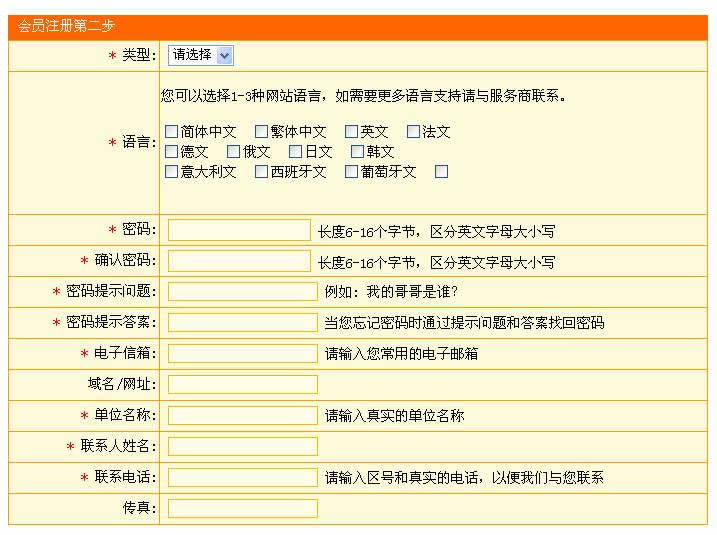Click the 密码提示问题 text field
717x535 pixels.
click(242, 292)
